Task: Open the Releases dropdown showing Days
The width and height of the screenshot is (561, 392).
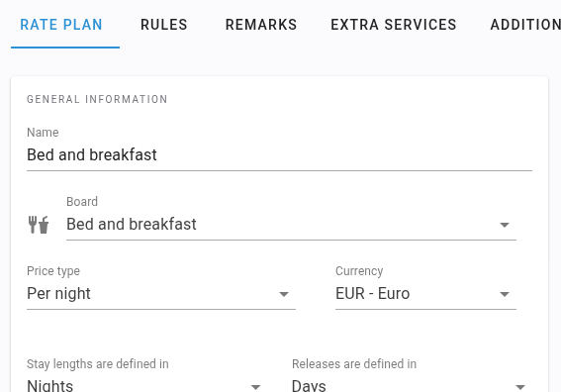Action: pyautogui.click(x=410, y=385)
